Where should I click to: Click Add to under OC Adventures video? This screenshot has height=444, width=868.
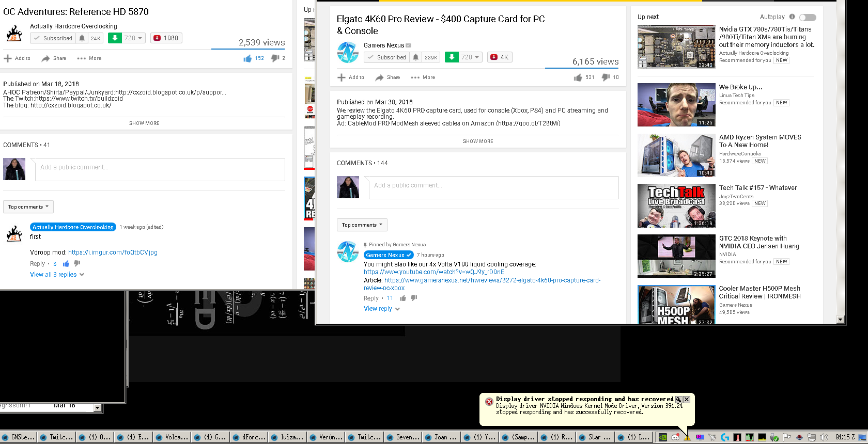pos(17,58)
